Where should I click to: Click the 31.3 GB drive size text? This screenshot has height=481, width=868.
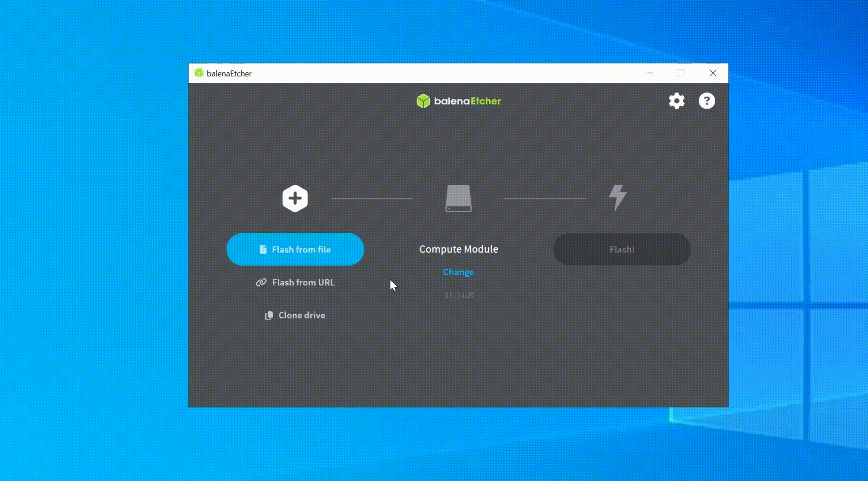(458, 295)
